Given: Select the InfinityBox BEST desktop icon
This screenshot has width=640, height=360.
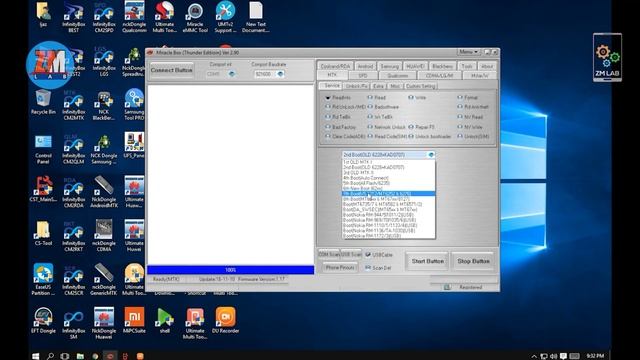Looking at the screenshot, I should (x=73, y=18).
